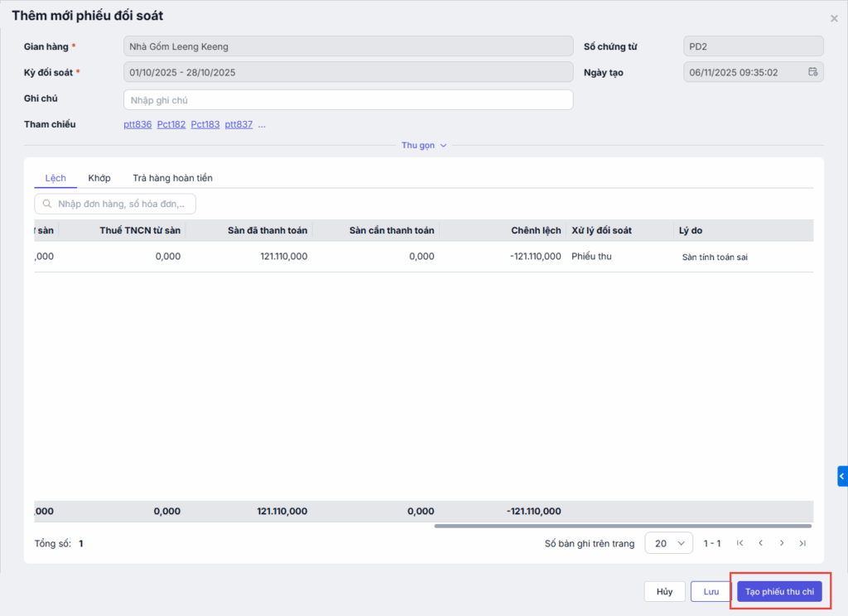Open calendar icon in Ngày tạo field
This screenshot has width=848, height=616.
pos(812,72)
